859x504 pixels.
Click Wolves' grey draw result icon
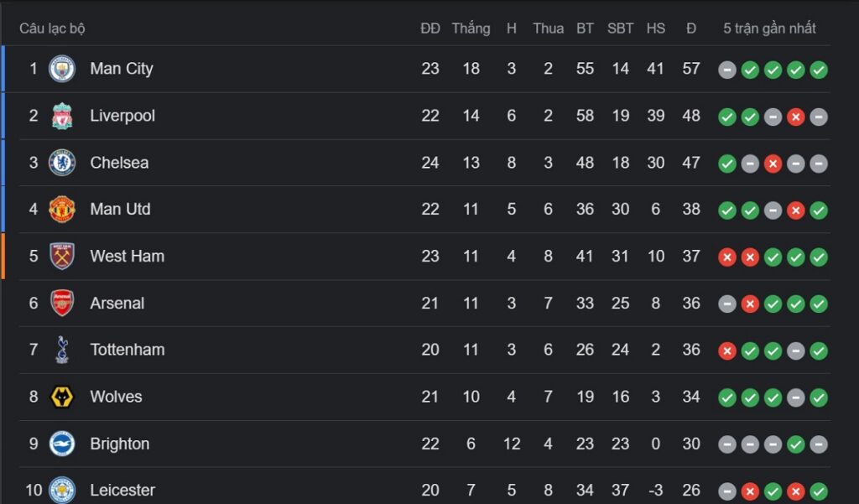point(795,397)
